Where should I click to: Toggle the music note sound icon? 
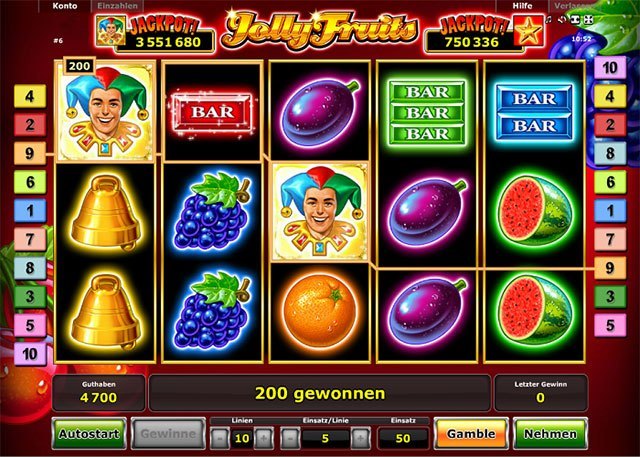coord(548,20)
